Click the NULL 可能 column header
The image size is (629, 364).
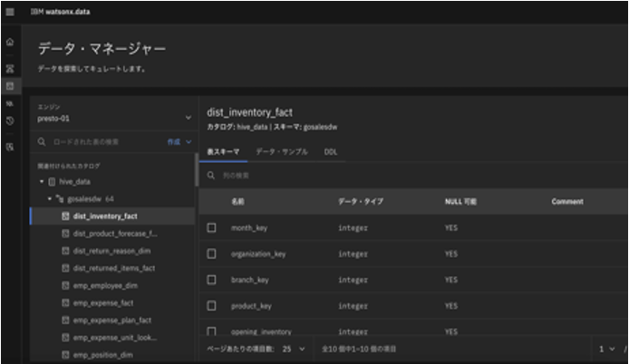(x=460, y=202)
